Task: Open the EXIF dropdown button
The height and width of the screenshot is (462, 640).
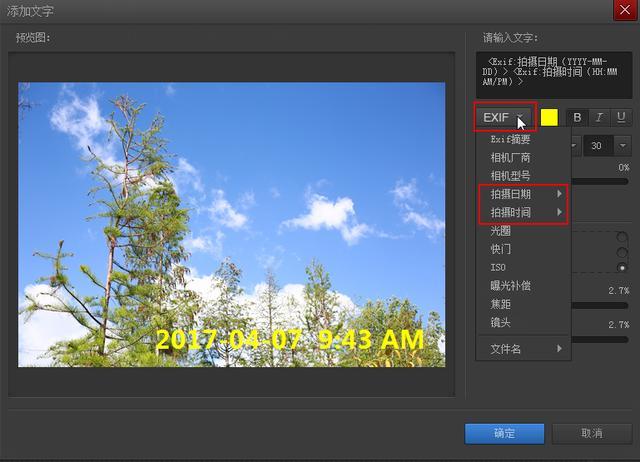Action: (505, 117)
